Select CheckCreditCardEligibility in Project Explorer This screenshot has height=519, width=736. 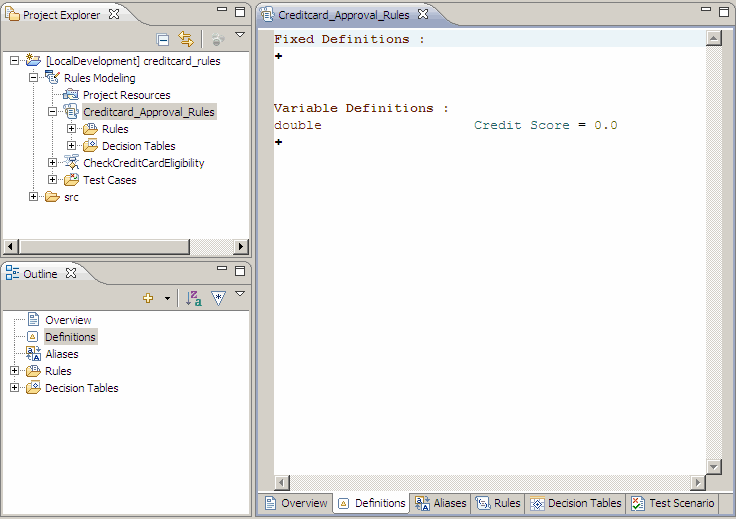pyautogui.click(x=143, y=163)
